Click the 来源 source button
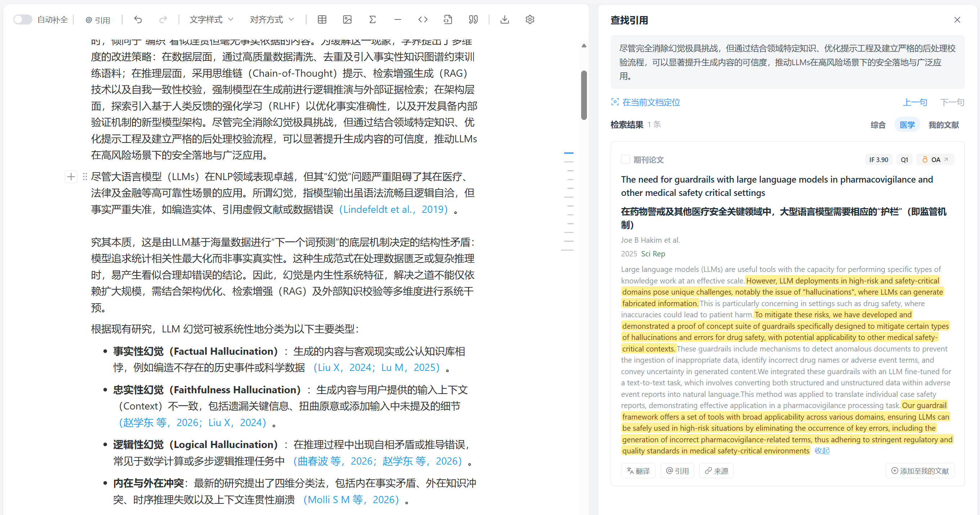The height and width of the screenshot is (515, 980). (716, 471)
